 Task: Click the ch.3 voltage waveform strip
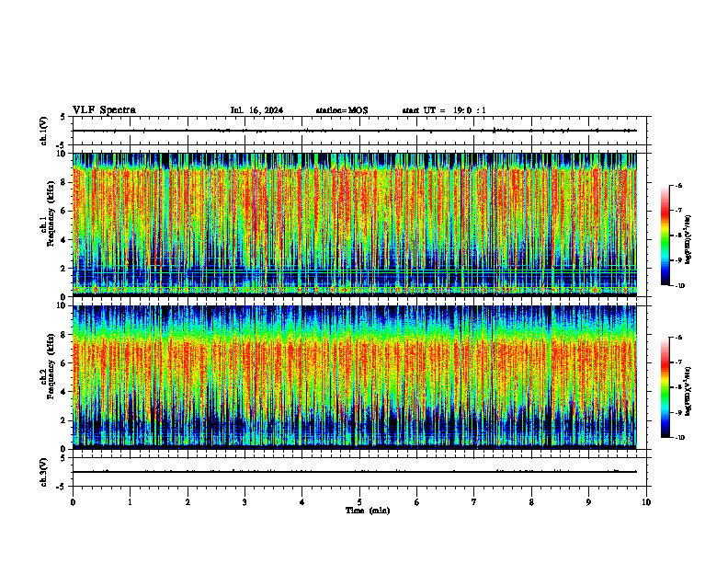[x=361, y=472]
